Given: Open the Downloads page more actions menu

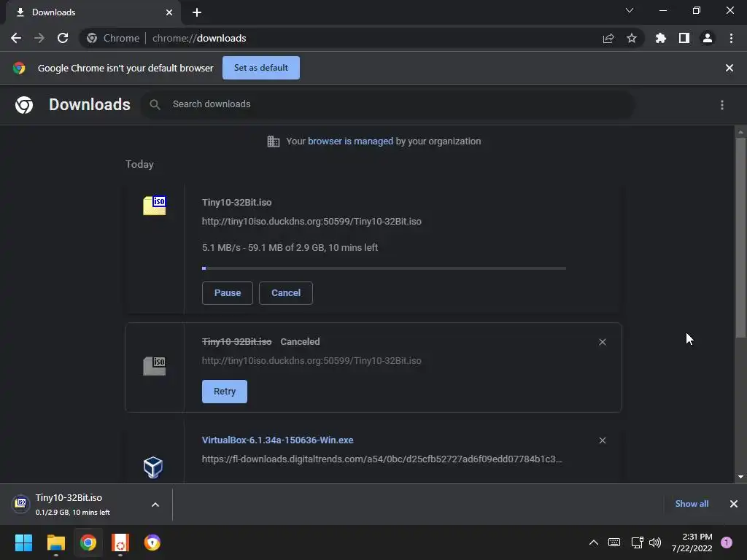Looking at the screenshot, I should coord(722,105).
